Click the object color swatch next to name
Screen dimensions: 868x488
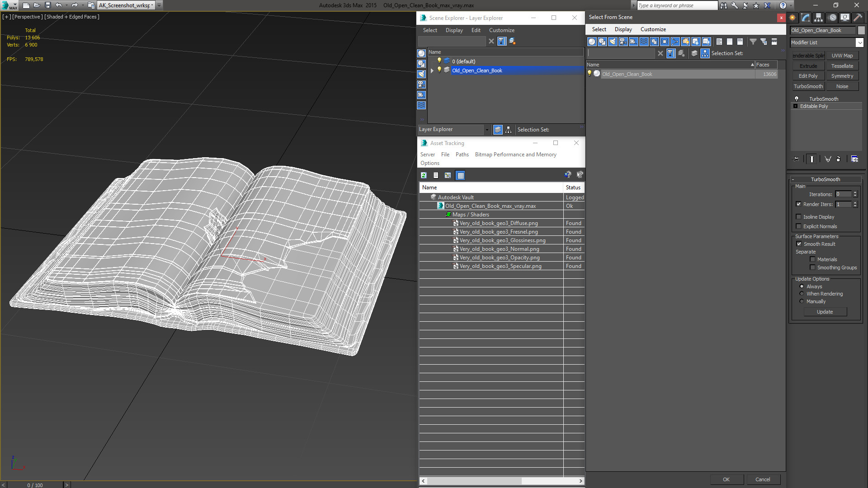(861, 30)
